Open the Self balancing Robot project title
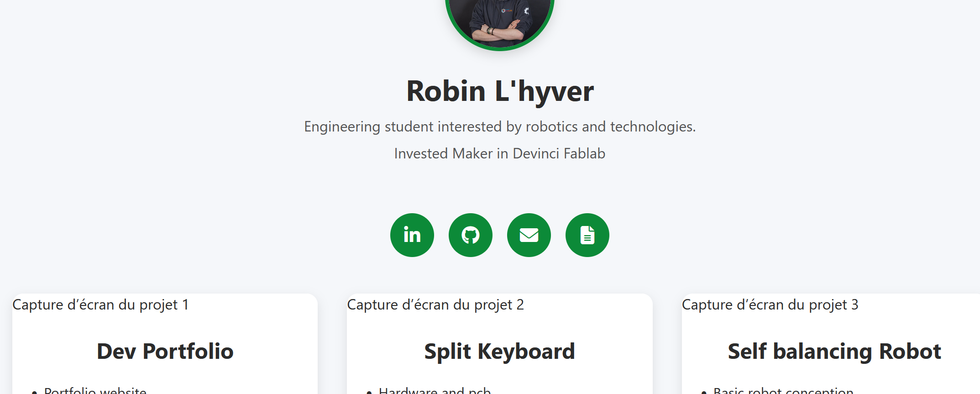 [834, 351]
